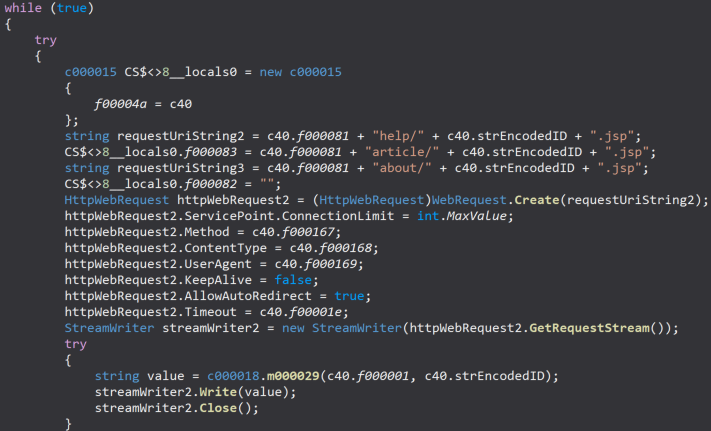Viewport: 711px width, 431px height.
Task: Click 'true' in the while condition
Action: click(72, 8)
